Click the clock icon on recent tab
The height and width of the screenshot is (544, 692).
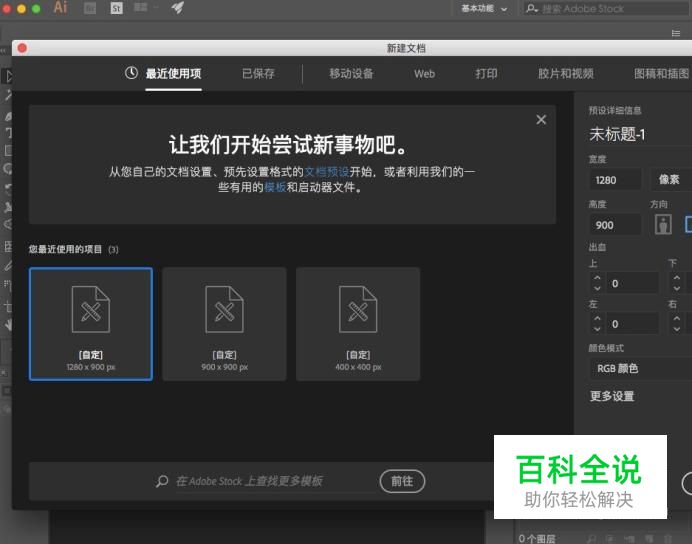coord(131,73)
